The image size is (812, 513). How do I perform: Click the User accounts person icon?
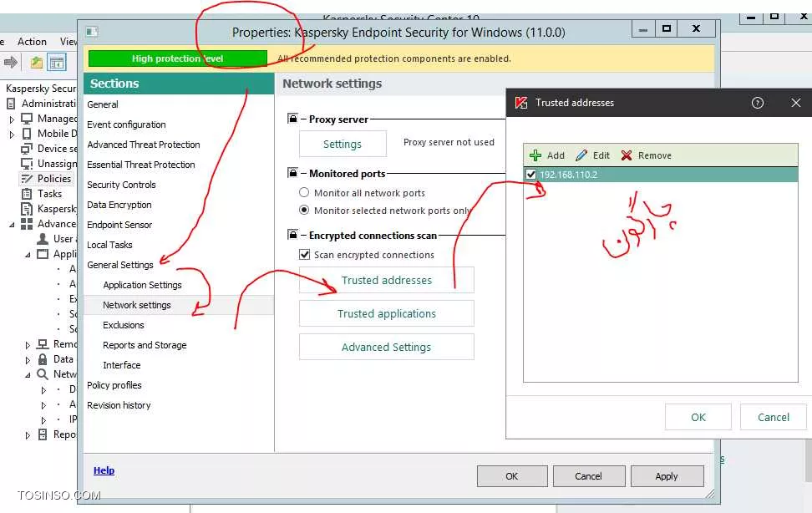(43, 239)
